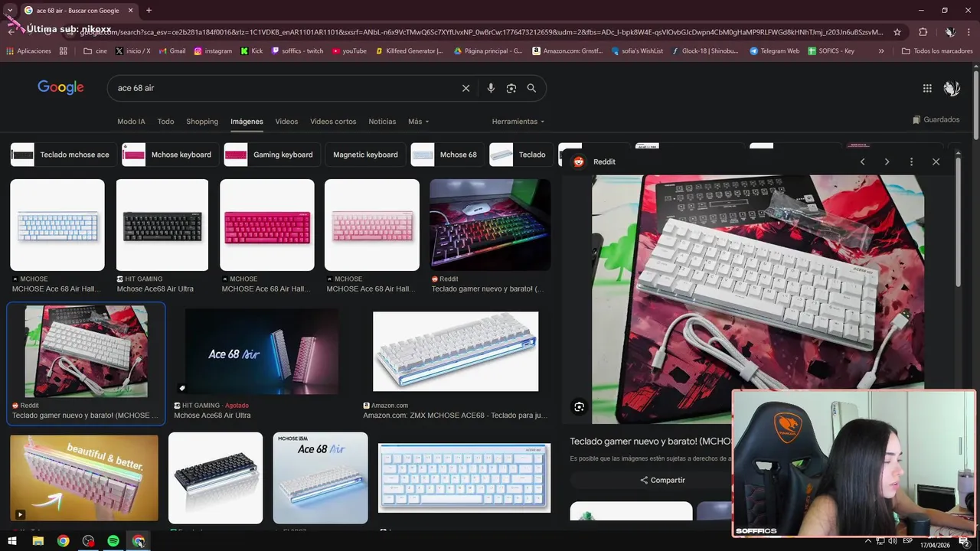This screenshot has height=551, width=980.
Task: Open the Google account avatar
Action: [952, 88]
